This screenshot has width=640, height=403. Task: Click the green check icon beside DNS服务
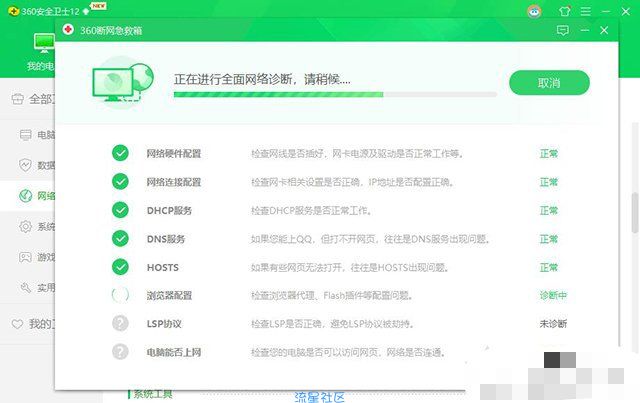click(120, 238)
